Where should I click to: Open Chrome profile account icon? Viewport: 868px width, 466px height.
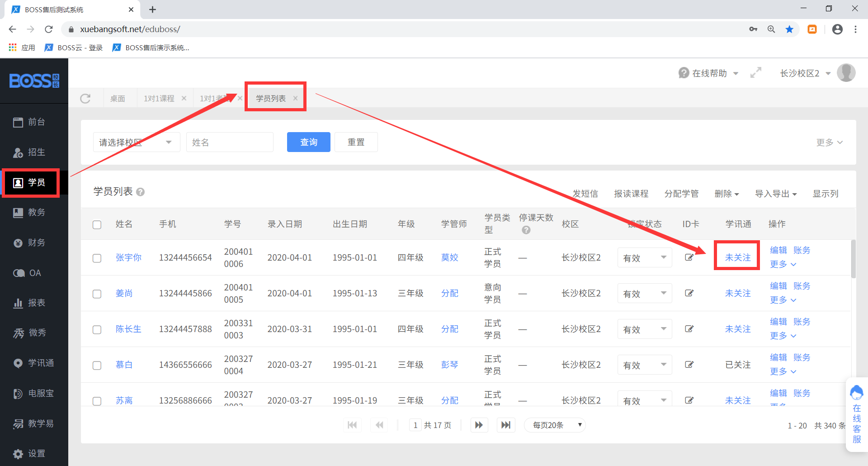837,29
